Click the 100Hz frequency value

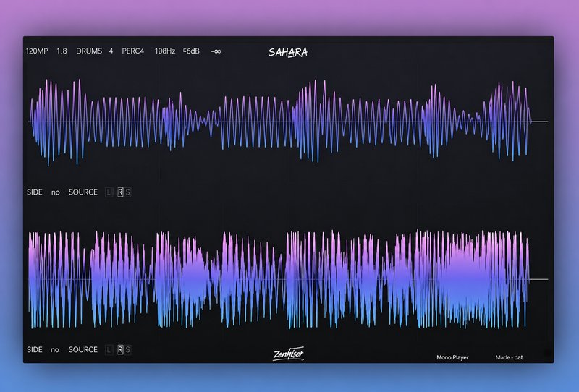(x=165, y=51)
